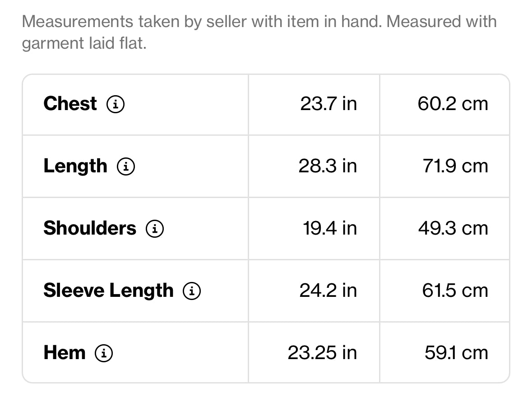
Task: Click the 71.9 cm length value
Action: (455, 166)
